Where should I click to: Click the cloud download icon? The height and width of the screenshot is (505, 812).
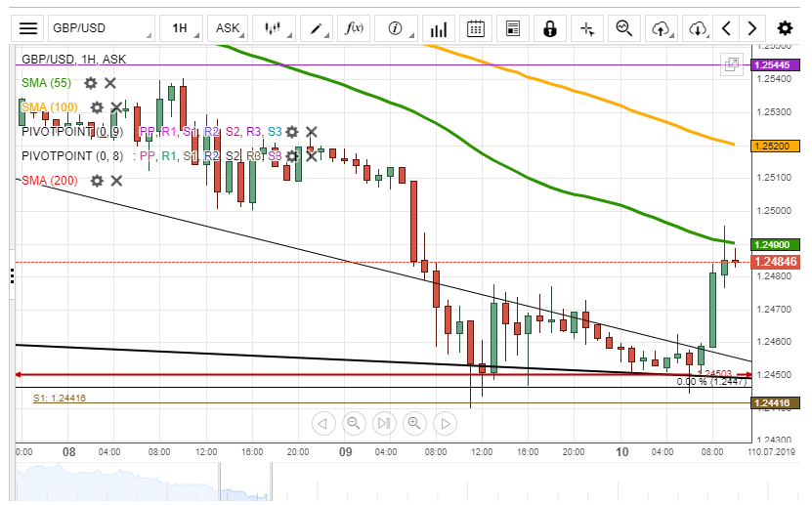click(x=698, y=28)
